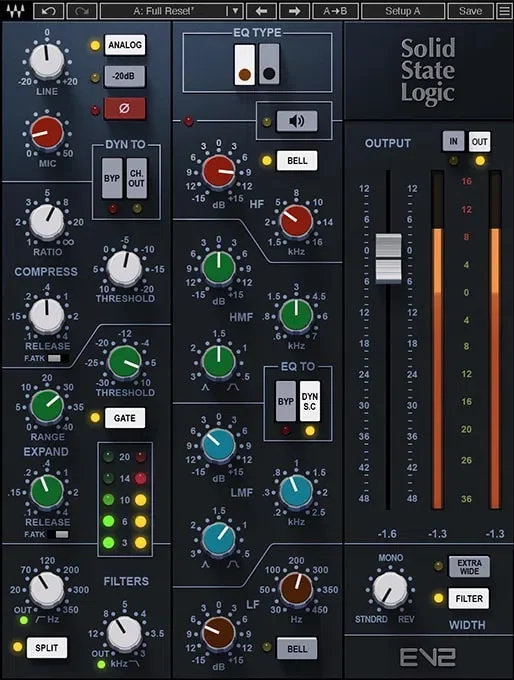Toggle the EQ TO BYP button
This screenshot has width=514, height=680.
(x=286, y=401)
